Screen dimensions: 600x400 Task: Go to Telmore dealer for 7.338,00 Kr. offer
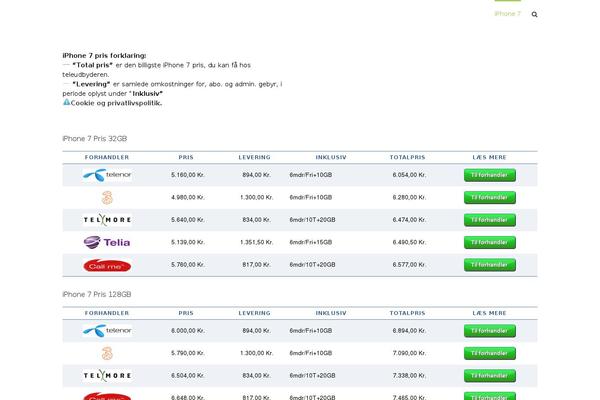490,376
